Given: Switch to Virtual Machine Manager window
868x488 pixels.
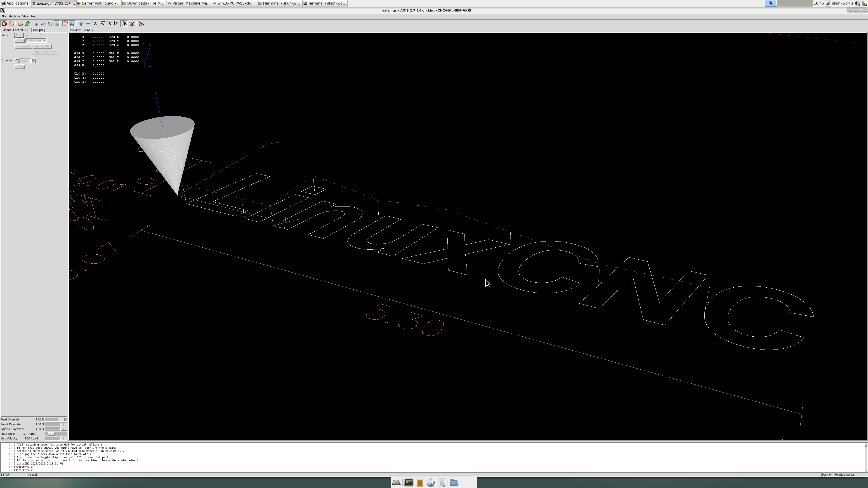Looking at the screenshot, I should point(189,3).
